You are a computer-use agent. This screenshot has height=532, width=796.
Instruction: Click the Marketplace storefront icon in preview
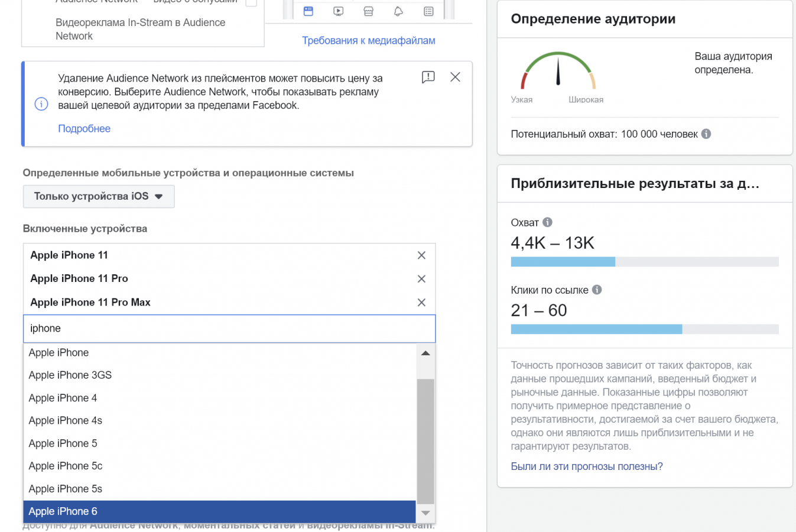click(x=368, y=11)
